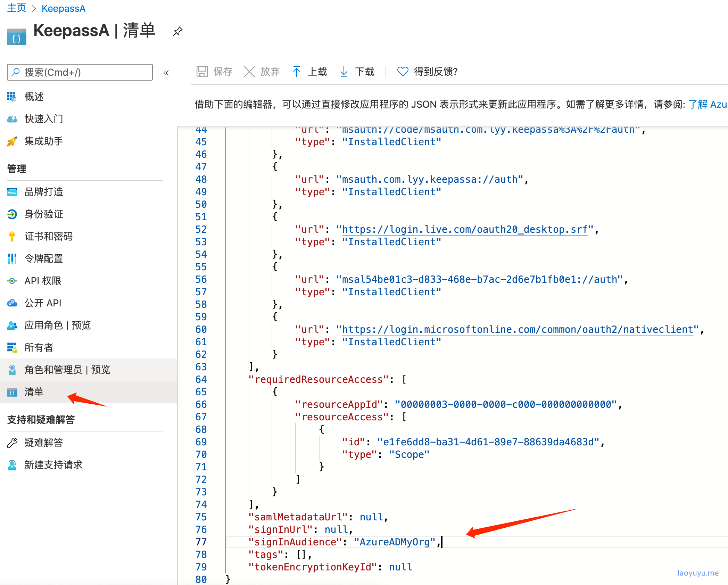Open the 了解 Azure documentation link
The height and width of the screenshot is (585, 728).
[708, 104]
